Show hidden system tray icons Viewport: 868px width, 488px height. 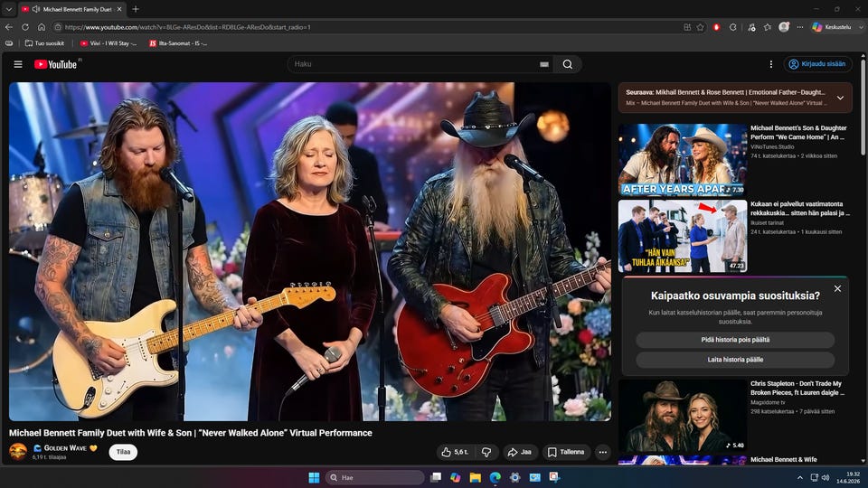point(799,477)
